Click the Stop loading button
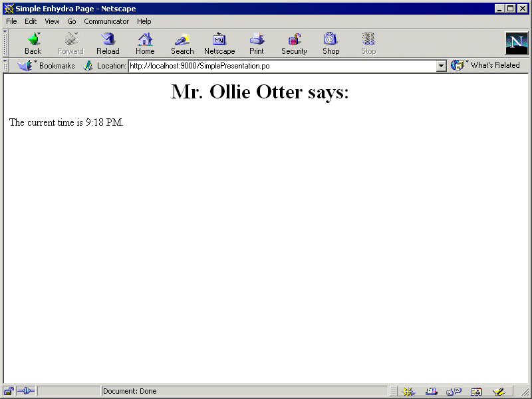 (x=368, y=43)
